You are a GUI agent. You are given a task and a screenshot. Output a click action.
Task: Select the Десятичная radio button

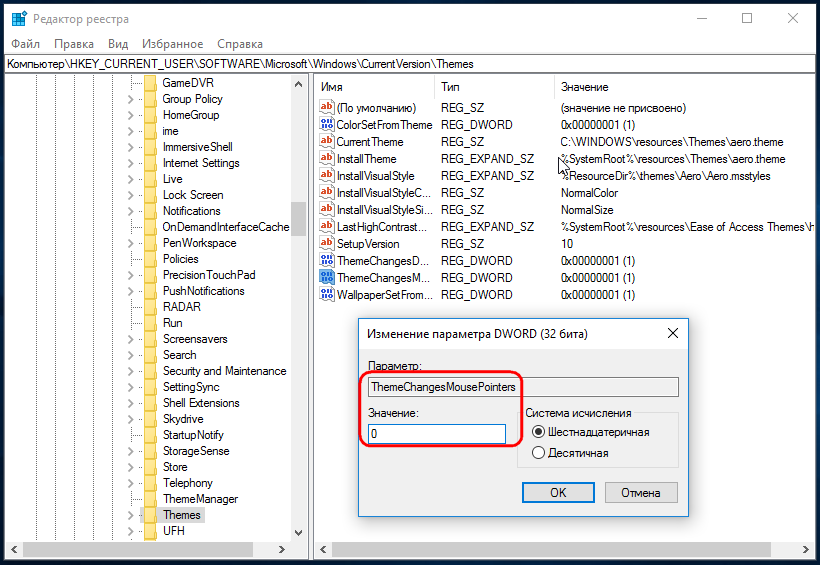coord(539,453)
